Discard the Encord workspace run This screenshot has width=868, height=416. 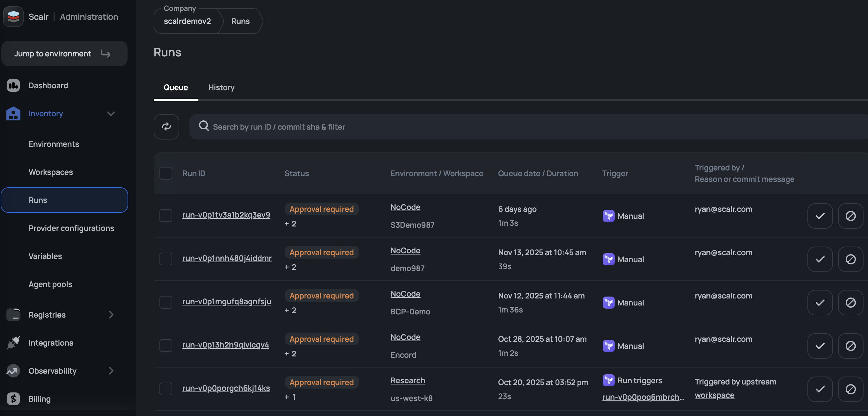[x=850, y=346]
